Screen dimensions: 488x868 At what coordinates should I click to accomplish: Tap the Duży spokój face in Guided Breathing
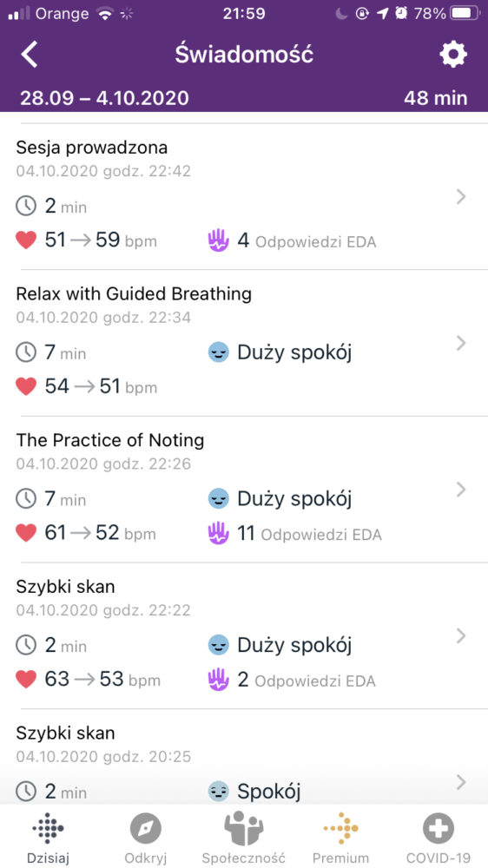pos(218,352)
